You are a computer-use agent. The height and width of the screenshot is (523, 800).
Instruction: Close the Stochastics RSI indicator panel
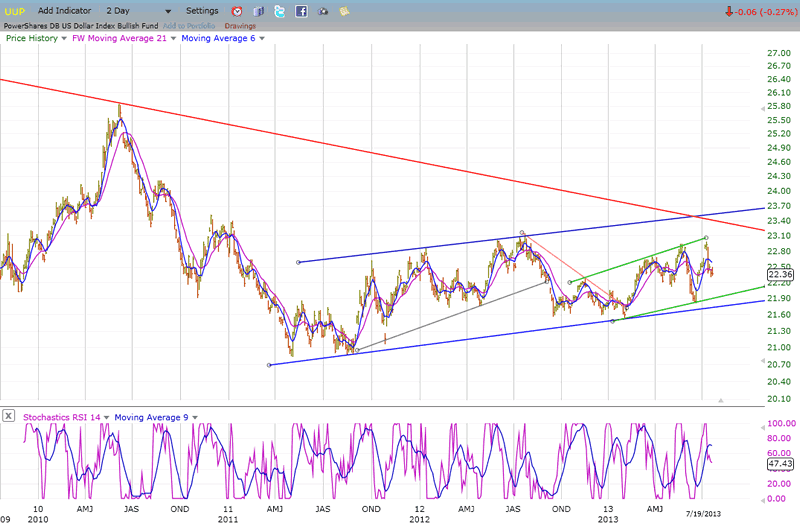[9, 415]
